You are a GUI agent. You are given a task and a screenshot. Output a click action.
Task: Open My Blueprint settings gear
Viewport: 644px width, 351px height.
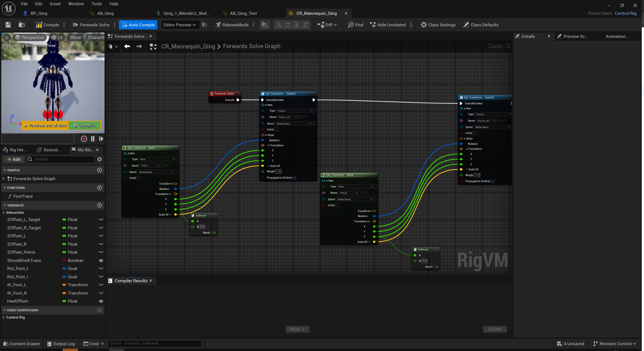tap(100, 159)
